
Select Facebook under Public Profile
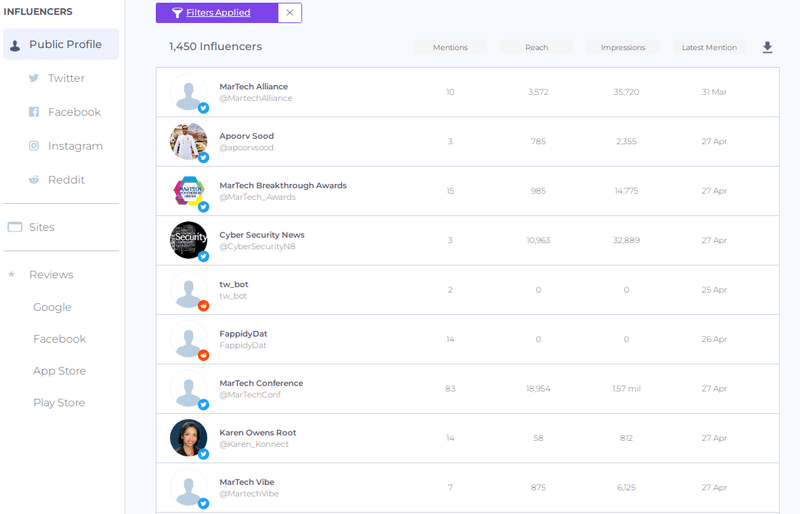click(x=65, y=112)
